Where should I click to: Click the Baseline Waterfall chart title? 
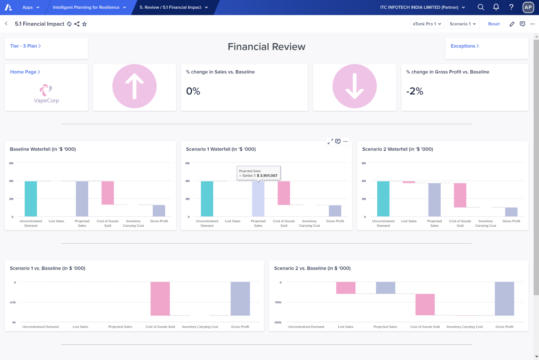click(43, 149)
